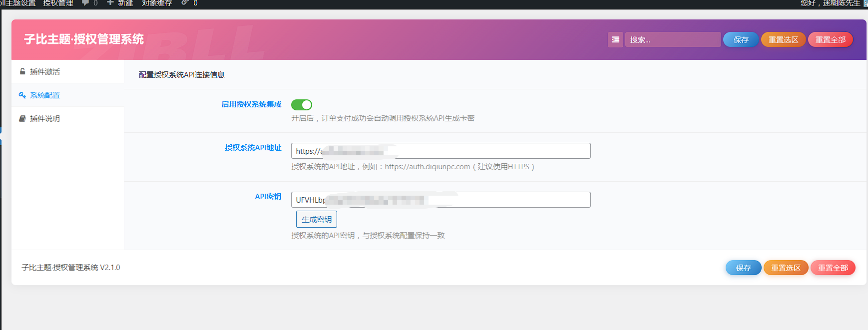Click the 授权系统API地址 label

coord(253,148)
